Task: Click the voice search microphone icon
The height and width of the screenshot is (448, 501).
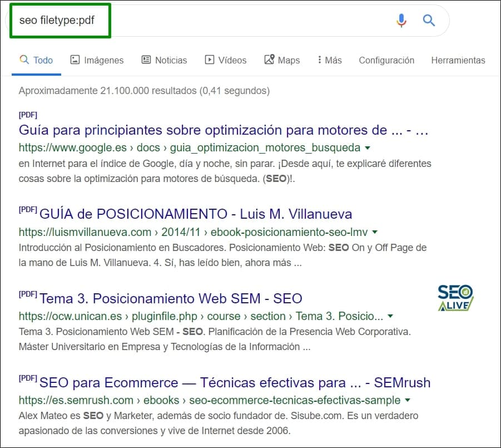Action: point(401,21)
